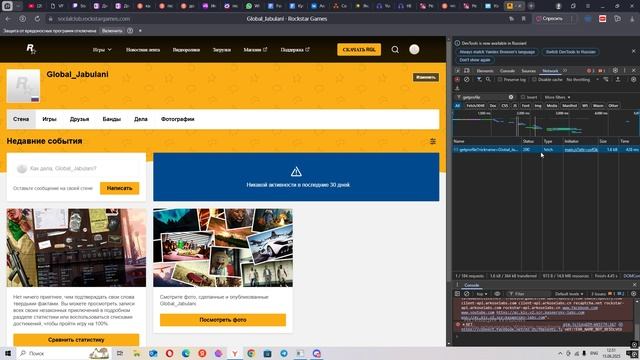Toggle the network filter funnel icon

[x=479, y=80]
